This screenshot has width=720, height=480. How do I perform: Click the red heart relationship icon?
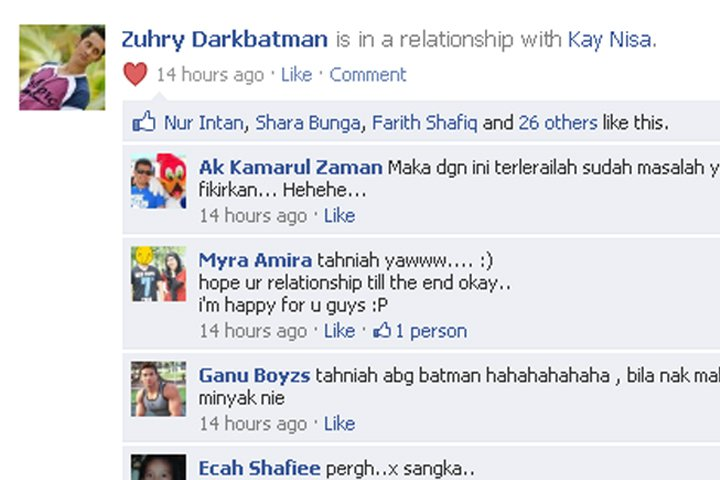point(135,74)
